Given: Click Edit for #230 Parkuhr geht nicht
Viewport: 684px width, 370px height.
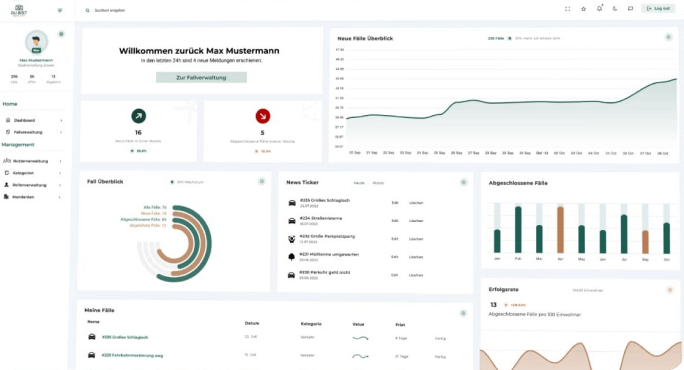Looking at the screenshot, I should (395, 275).
